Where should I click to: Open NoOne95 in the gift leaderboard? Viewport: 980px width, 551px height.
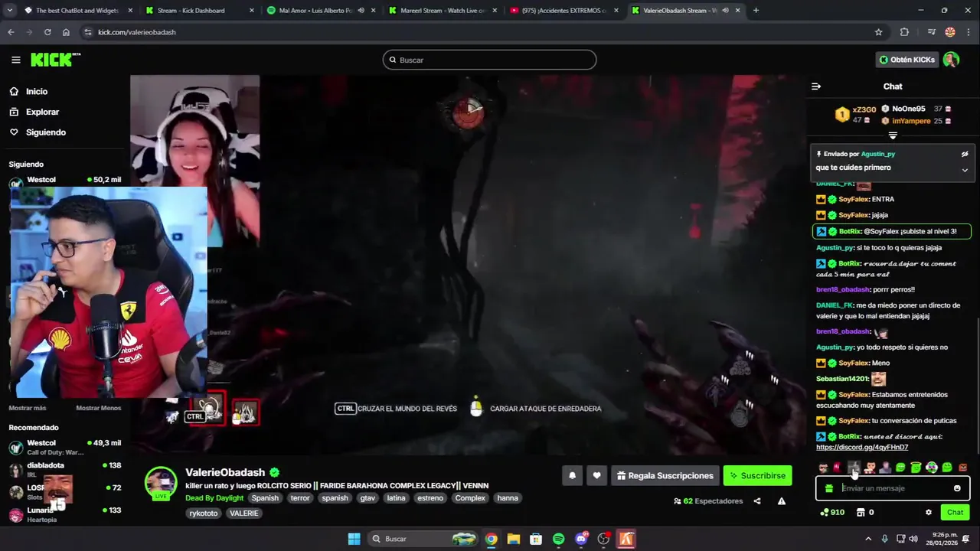[909, 109]
